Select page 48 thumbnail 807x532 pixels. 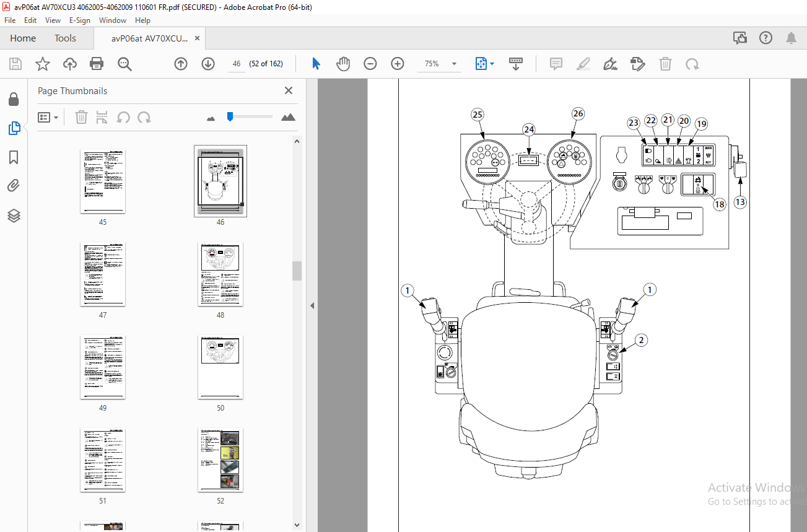pyautogui.click(x=220, y=274)
